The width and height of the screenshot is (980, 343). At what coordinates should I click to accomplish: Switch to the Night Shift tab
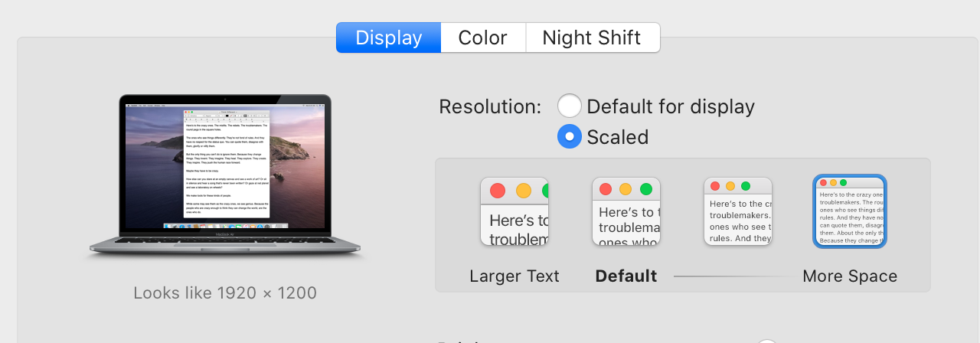tap(593, 38)
